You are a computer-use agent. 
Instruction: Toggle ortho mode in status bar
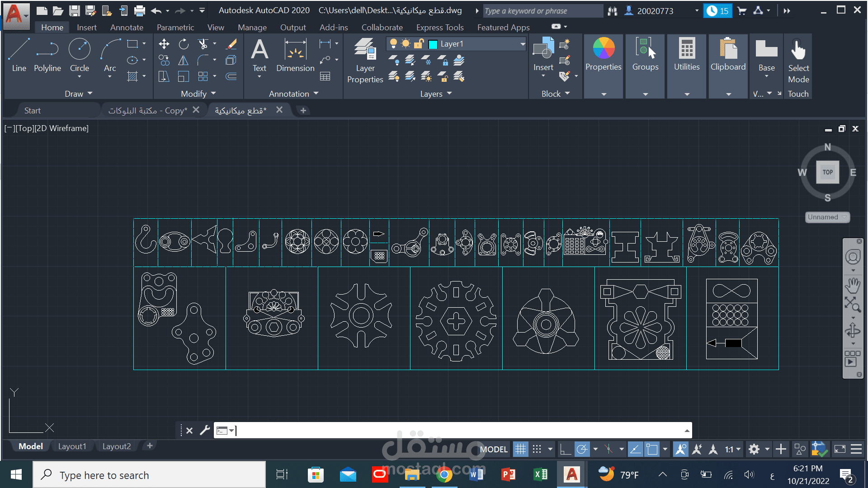coord(565,449)
